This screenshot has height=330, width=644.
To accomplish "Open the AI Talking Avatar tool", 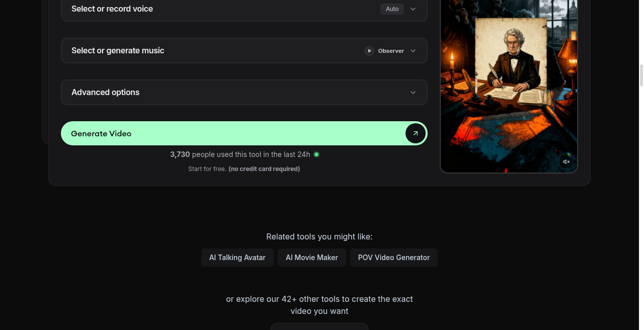I will coord(237,258).
